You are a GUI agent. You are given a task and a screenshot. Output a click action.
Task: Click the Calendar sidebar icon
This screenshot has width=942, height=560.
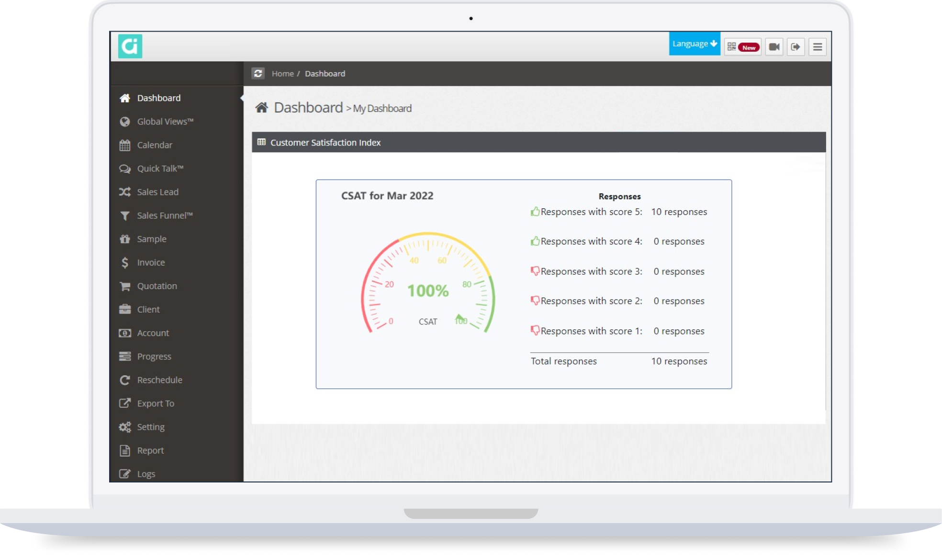click(125, 145)
